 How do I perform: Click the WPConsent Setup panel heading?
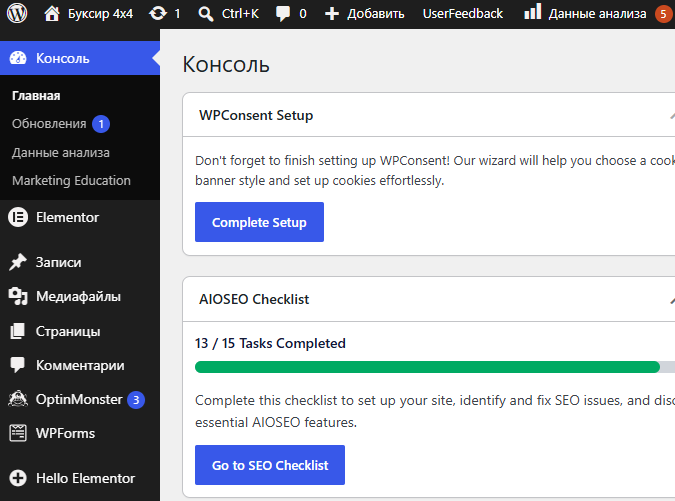pyautogui.click(x=256, y=115)
